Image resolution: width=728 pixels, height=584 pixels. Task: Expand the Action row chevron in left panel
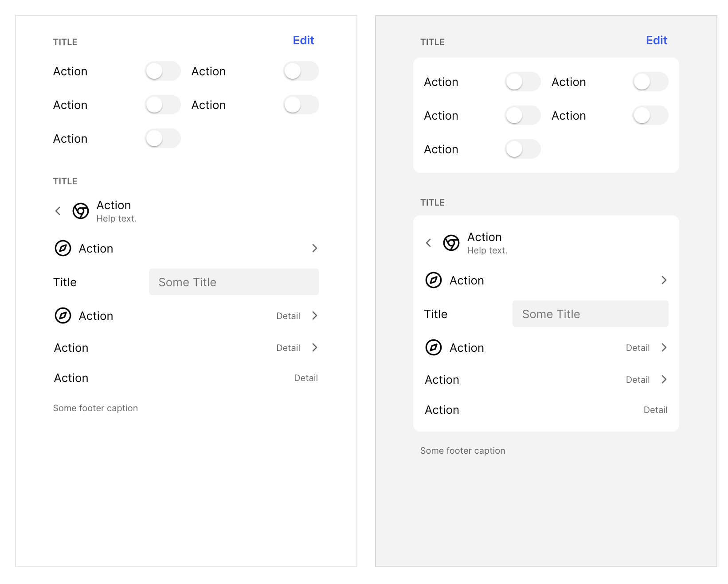(x=315, y=249)
